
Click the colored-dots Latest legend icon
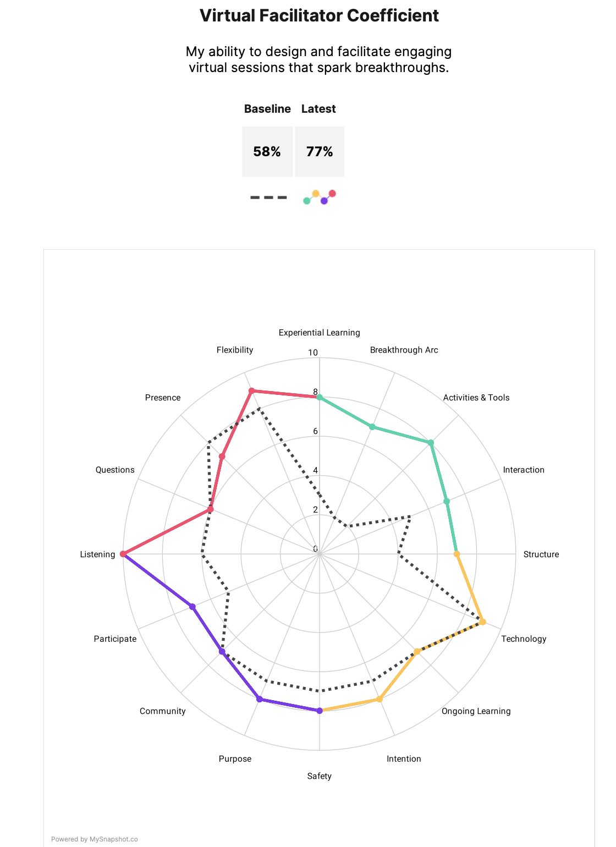(320, 197)
